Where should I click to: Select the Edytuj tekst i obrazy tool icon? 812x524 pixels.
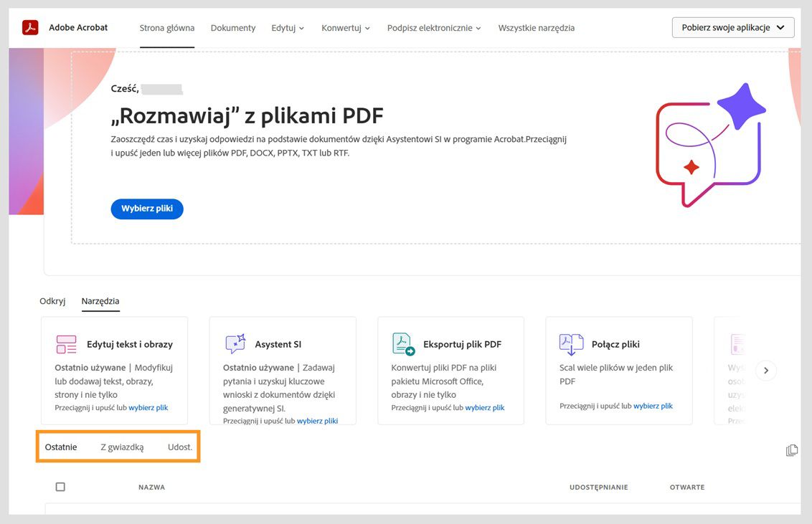66,344
